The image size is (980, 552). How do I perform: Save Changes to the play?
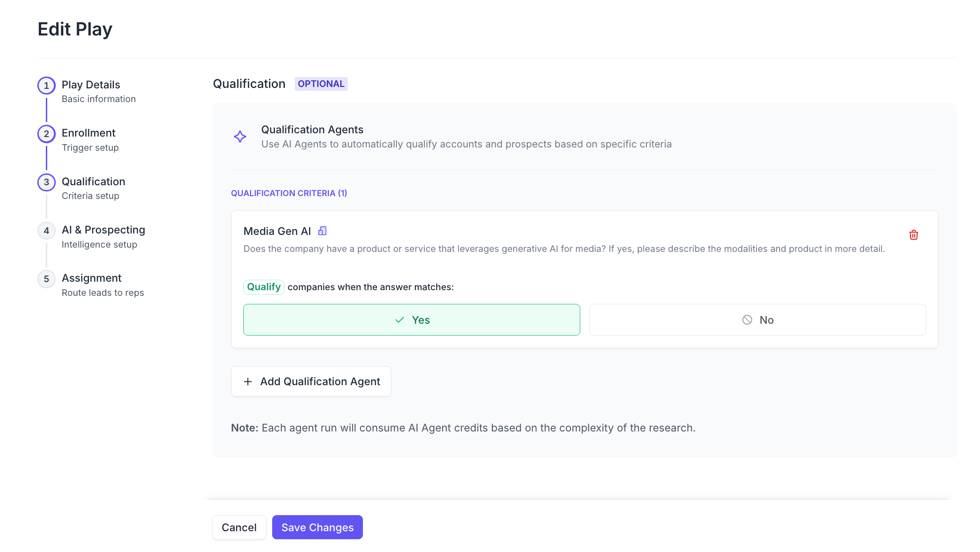coord(317,527)
